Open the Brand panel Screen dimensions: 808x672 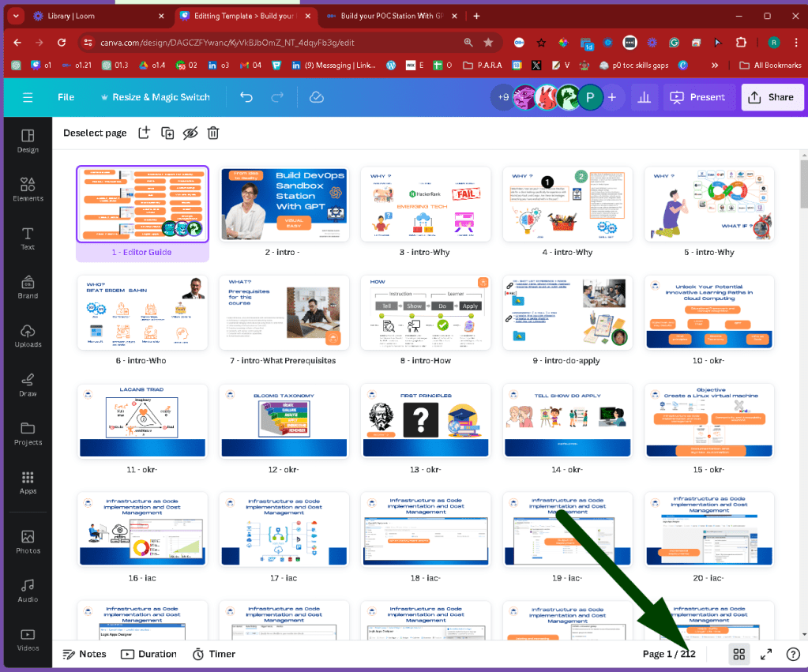(x=28, y=287)
